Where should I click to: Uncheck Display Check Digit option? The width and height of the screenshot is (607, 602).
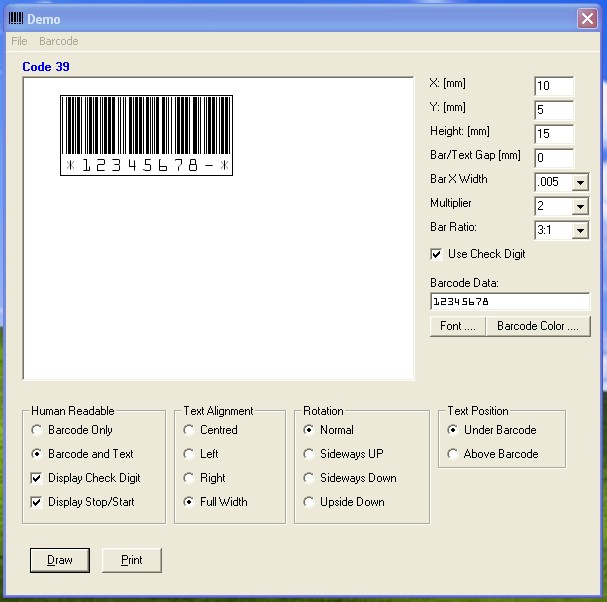(x=37, y=478)
